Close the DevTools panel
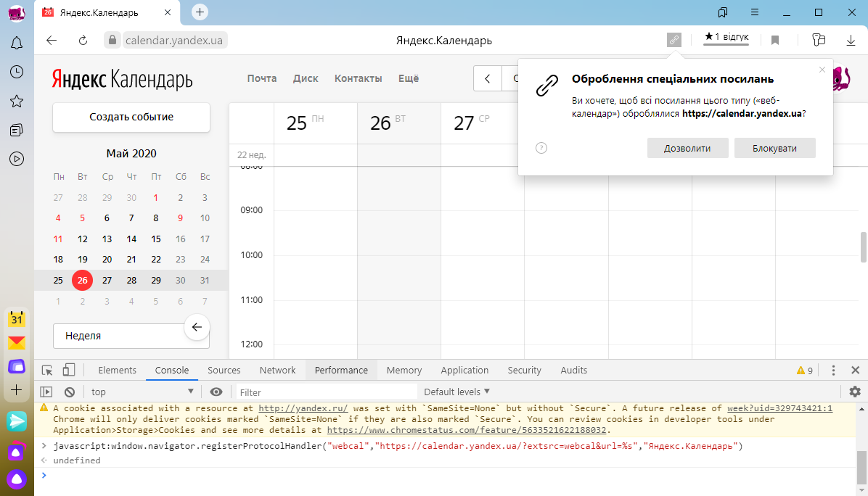Image resolution: width=868 pixels, height=496 pixels. pos(855,371)
